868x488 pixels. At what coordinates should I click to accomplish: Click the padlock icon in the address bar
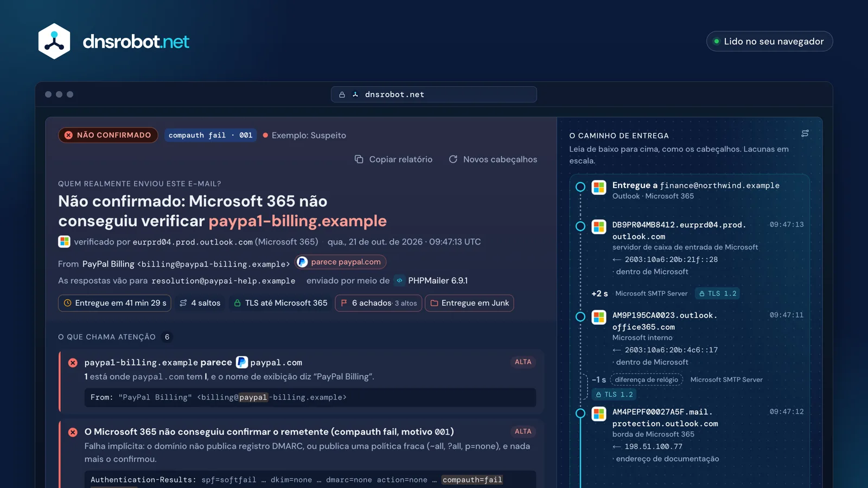pos(342,94)
